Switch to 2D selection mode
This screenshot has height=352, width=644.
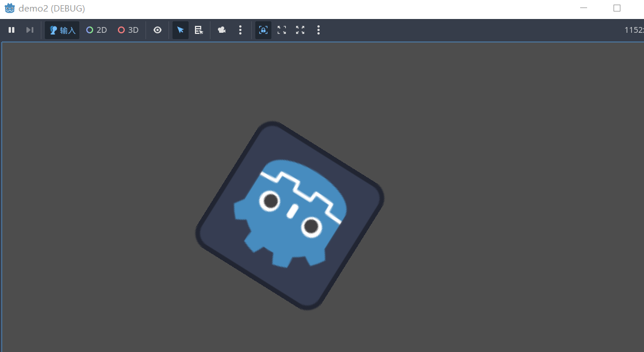[x=97, y=30]
